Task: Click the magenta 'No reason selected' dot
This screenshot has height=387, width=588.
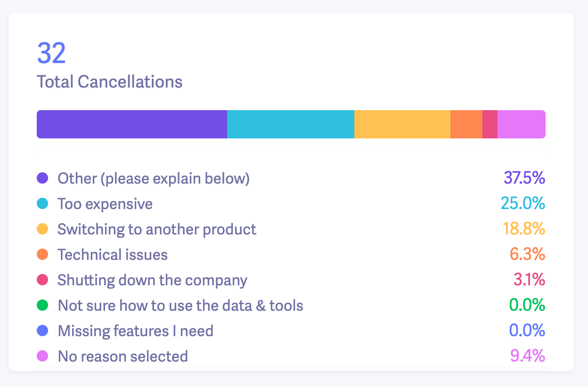Action: pyautogui.click(x=42, y=356)
